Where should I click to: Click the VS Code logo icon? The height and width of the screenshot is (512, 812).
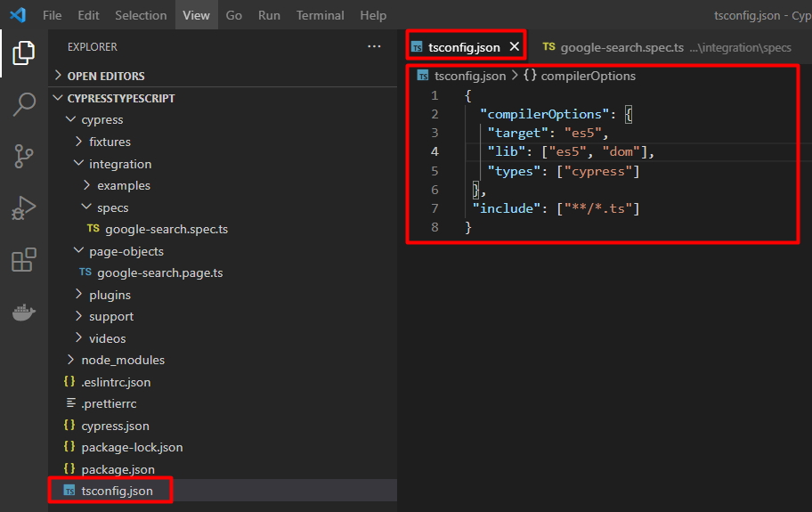[18, 15]
